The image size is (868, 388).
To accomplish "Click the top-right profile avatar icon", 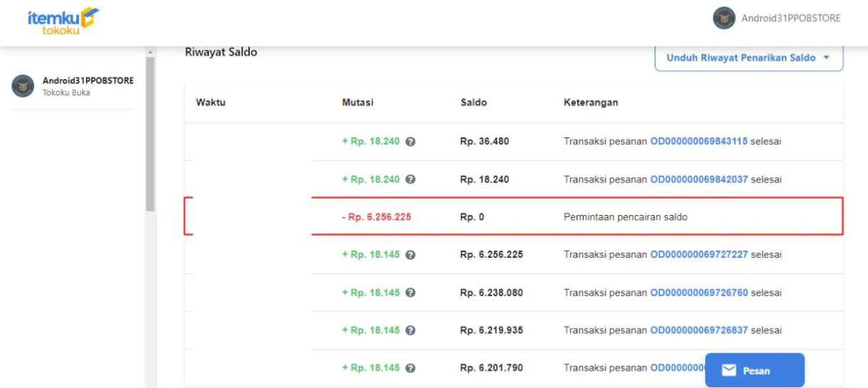I will click(724, 19).
